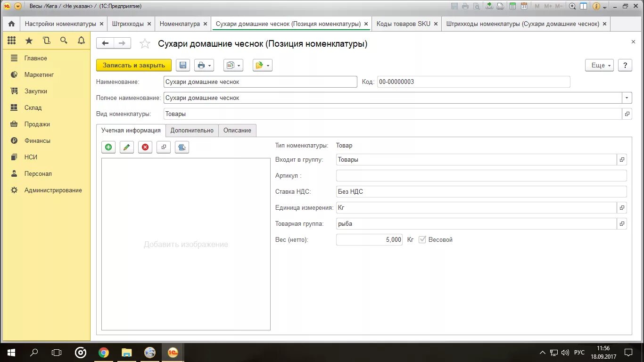Click the question mark help button
644x362 pixels.
[x=625, y=65]
